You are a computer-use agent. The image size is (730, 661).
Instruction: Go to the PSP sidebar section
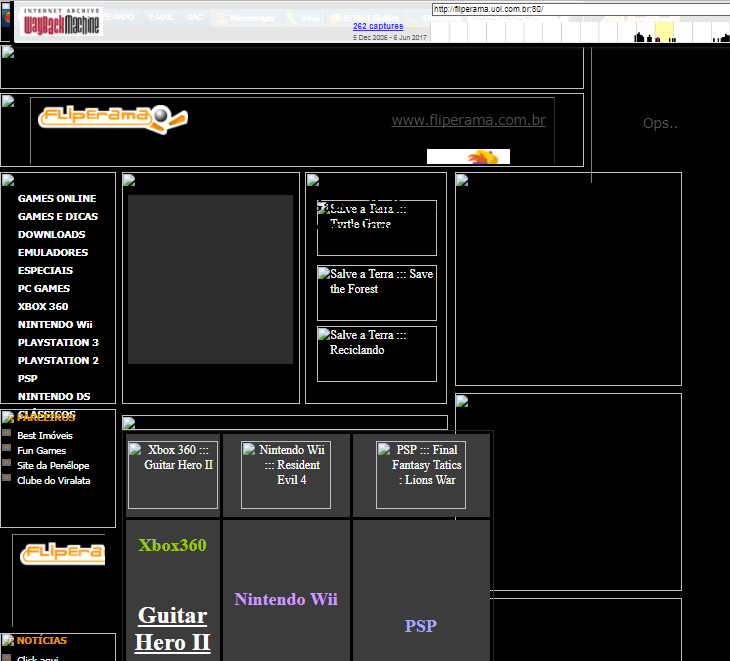[x=27, y=378]
